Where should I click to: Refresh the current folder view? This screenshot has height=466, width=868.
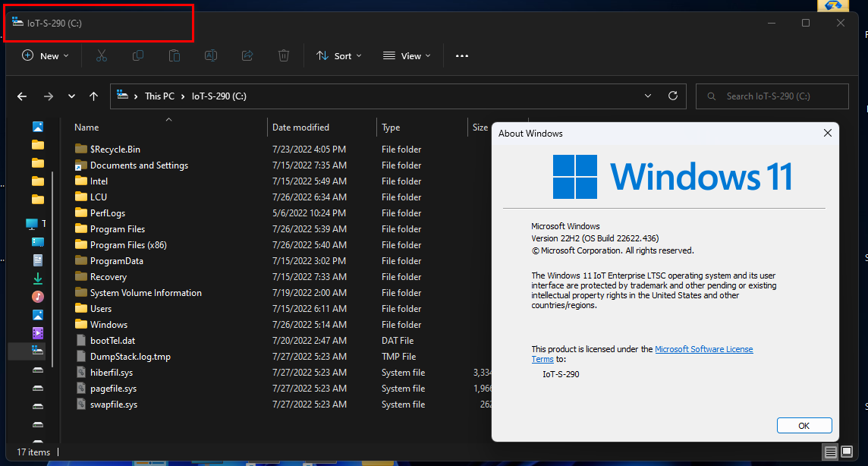click(672, 96)
